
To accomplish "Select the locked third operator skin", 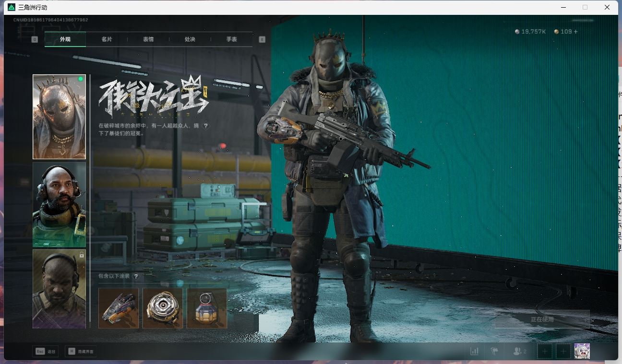I will point(59,289).
